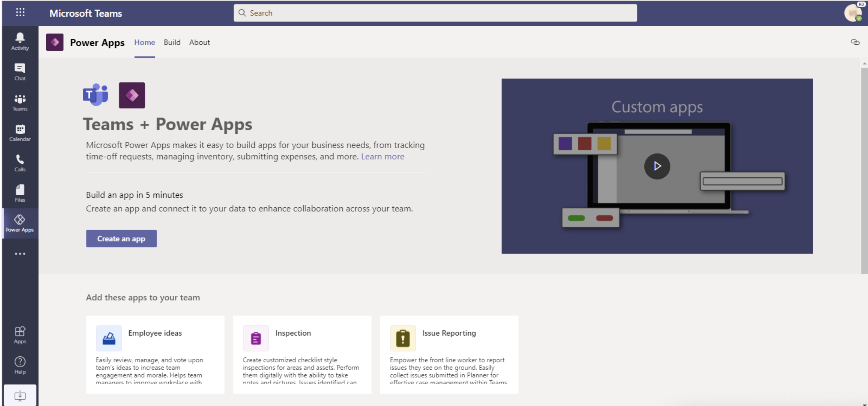Screen dimensions: 868x406
Task: Click the Teams logo in hero section
Action: point(96,95)
